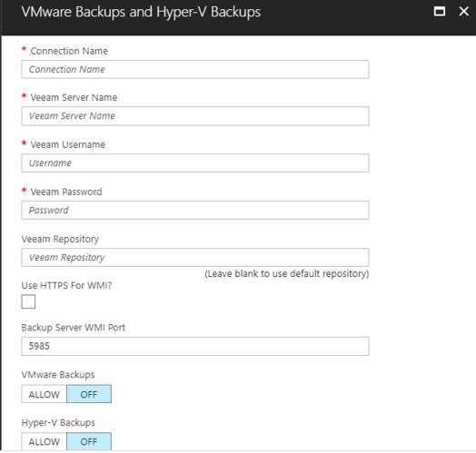Click the blade title VMware Backups and Hyper-V Backups
The height and width of the screenshot is (453, 476).
(141, 12)
